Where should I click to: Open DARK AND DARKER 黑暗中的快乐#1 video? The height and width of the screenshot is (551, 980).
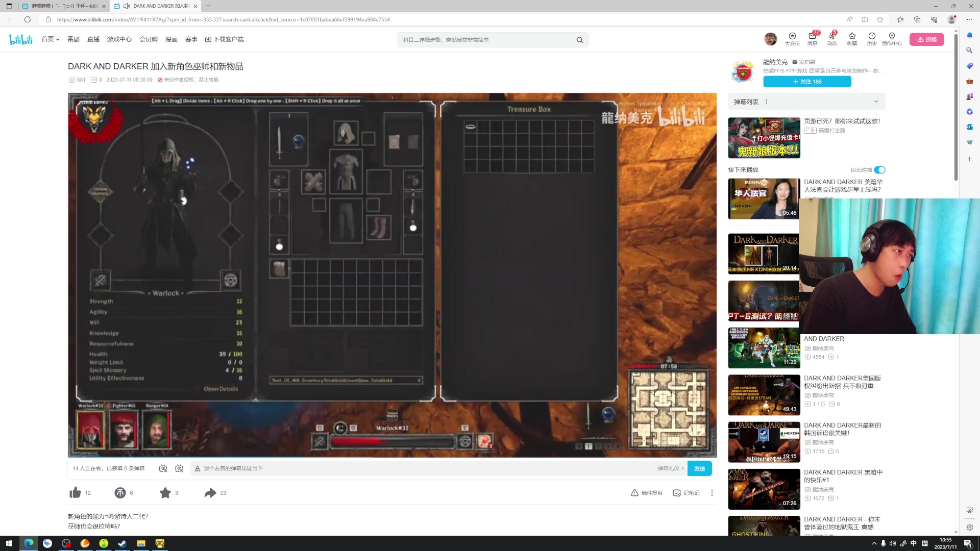[x=843, y=476]
